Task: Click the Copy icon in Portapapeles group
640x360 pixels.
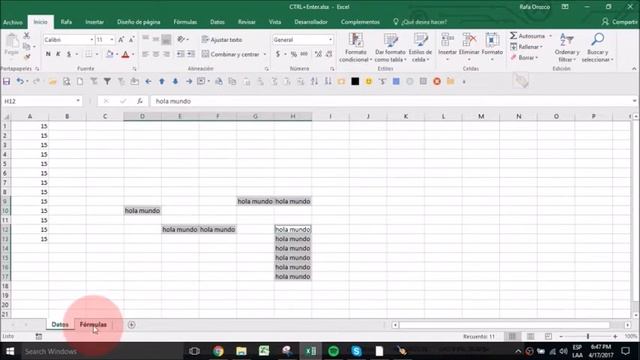Action: point(27,47)
